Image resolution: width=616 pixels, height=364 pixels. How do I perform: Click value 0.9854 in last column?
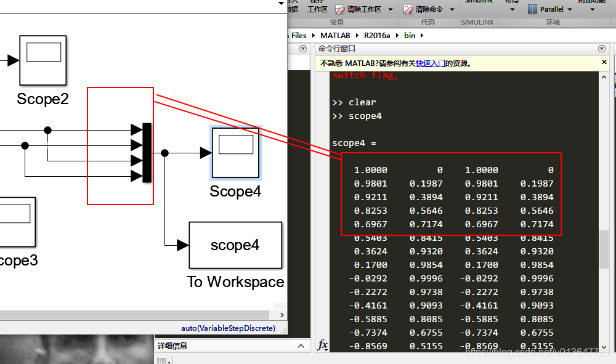point(537,265)
